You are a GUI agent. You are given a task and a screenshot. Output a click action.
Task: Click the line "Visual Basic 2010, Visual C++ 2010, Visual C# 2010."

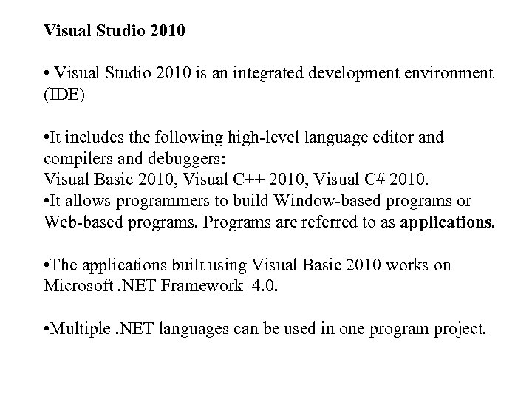coord(236,179)
